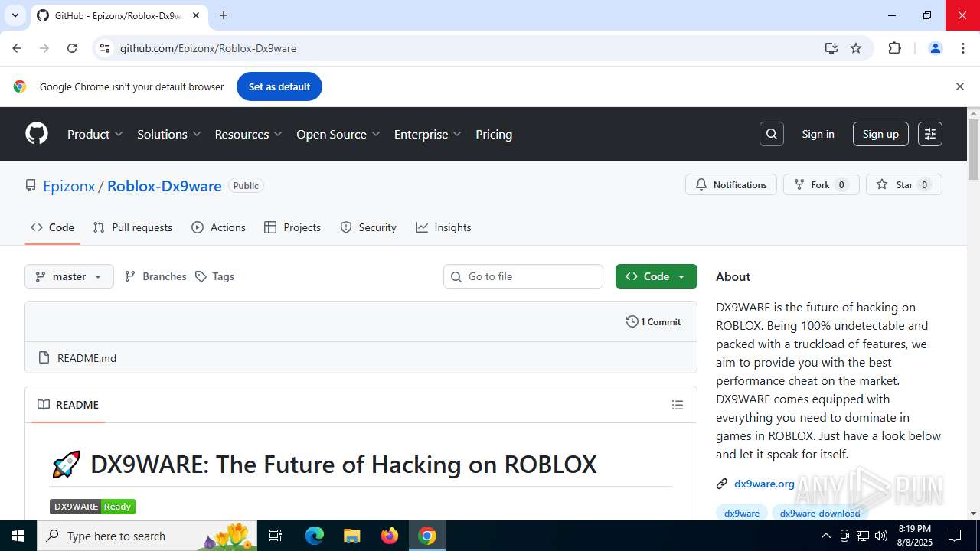Image resolution: width=980 pixels, height=551 pixels.
Task: Open Windows Start menu
Action: tap(18, 536)
